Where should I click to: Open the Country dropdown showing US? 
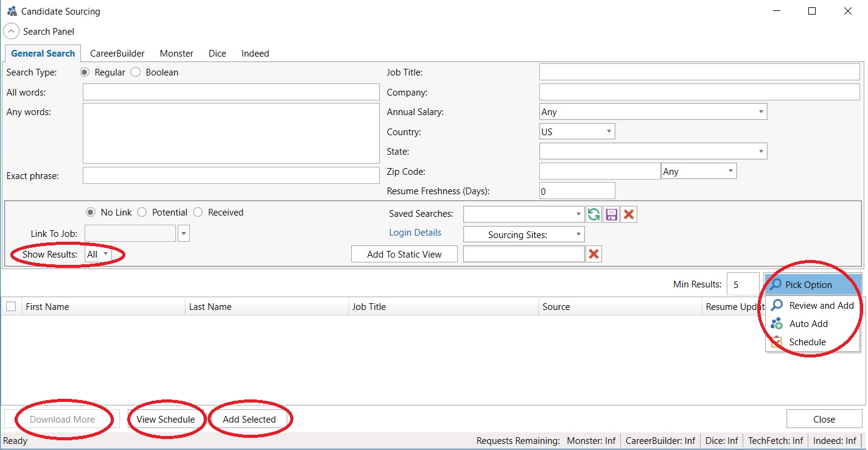point(577,132)
